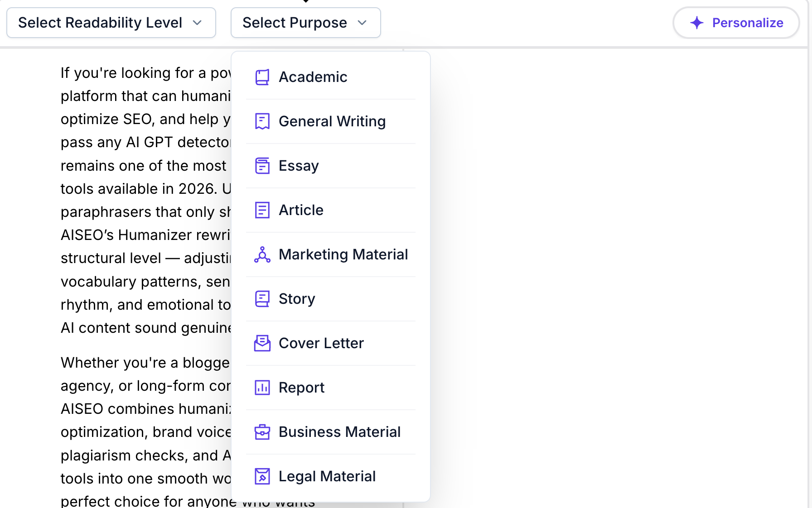Screen dimensions: 812x508
Task: Collapse the Select Purpose dropdown
Action: click(306, 23)
